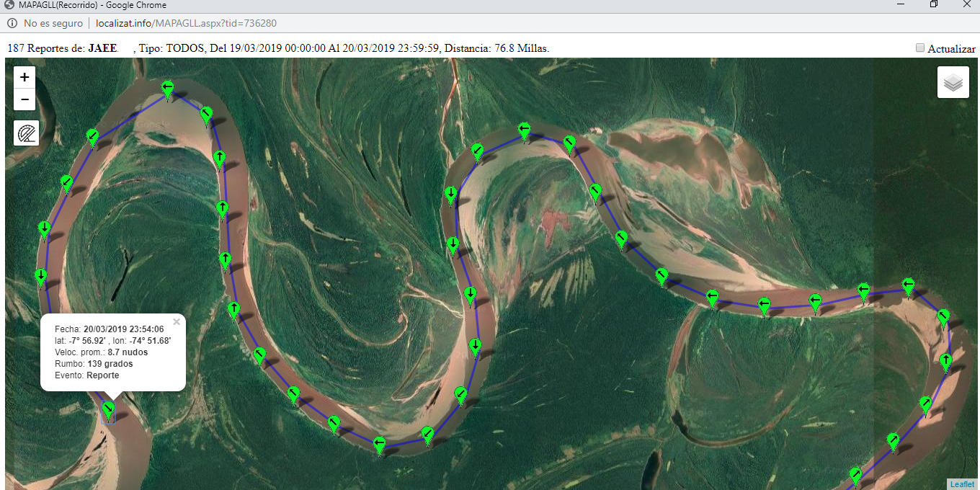The width and height of the screenshot is (980, 490).
Task: Click the JAEE name in report header
Action: [102, 48]
